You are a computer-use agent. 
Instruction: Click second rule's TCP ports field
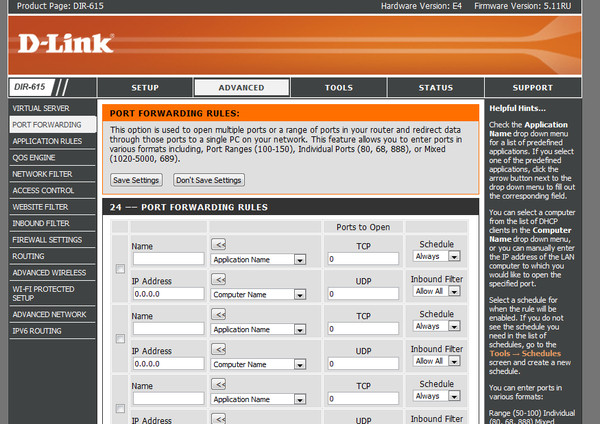(363, 329)
